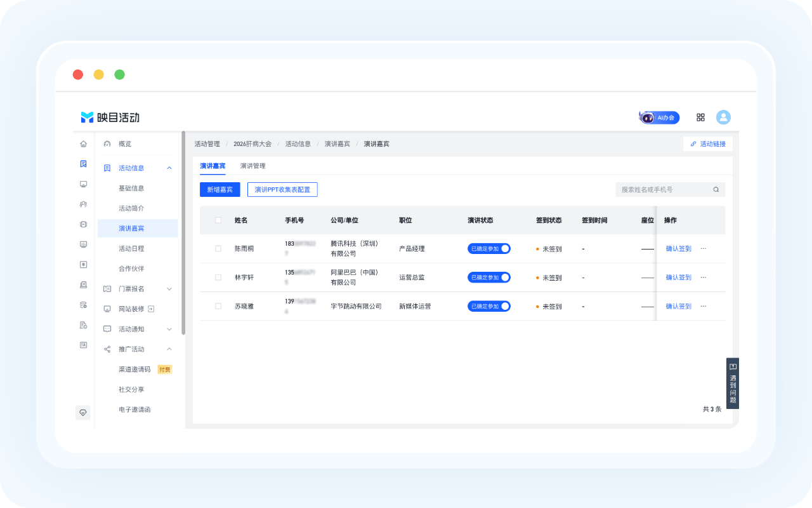Click the user avatar icon
Viewport: 812px width, 508px height.
coord(723,117)
